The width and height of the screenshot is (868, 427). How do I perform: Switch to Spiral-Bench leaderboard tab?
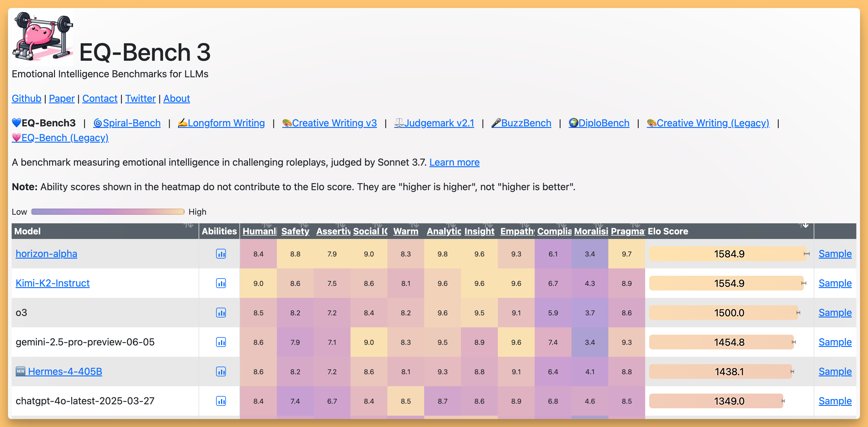click(x=127, y=123)
